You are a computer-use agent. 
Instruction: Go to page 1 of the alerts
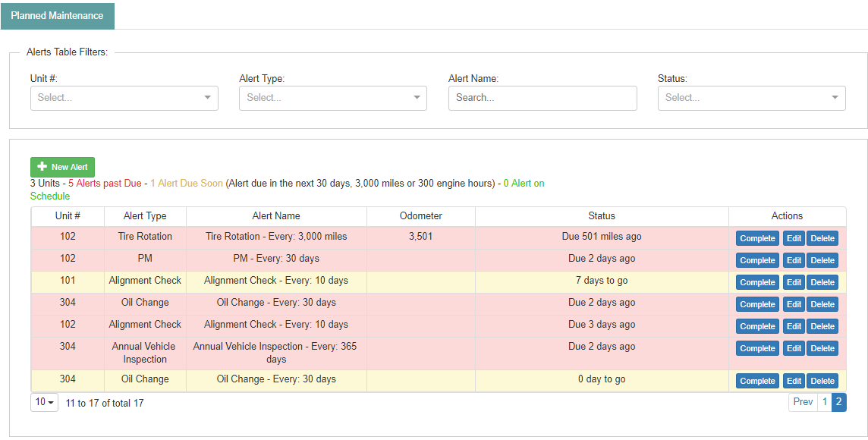point(824,402)
